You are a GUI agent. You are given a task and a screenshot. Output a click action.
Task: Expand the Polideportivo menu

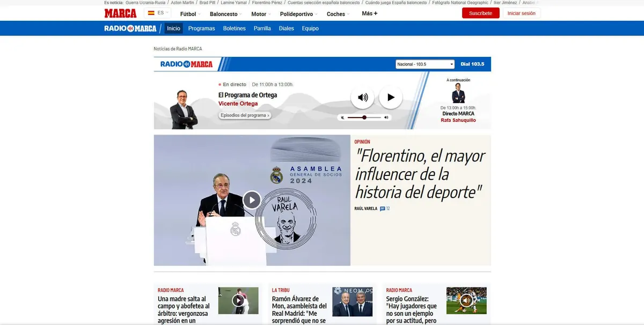[x=299, y=14]
